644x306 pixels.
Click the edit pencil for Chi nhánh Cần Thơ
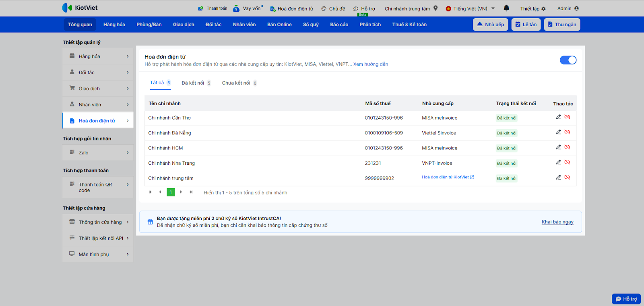[x=558, y=117]
